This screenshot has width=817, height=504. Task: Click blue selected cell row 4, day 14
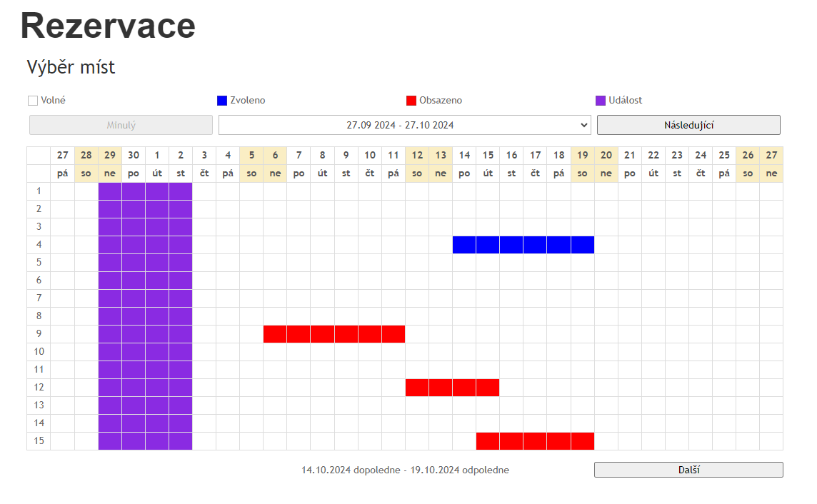coord(464,245)
